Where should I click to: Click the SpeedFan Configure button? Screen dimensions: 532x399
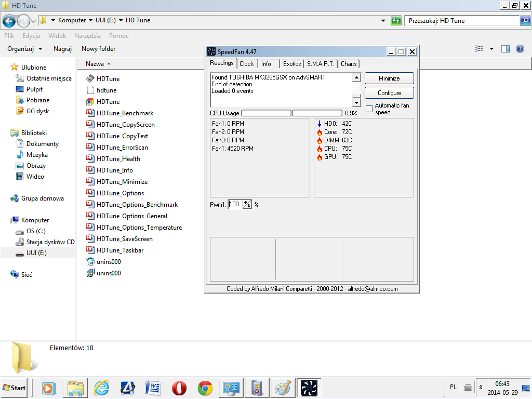[389, 93]
